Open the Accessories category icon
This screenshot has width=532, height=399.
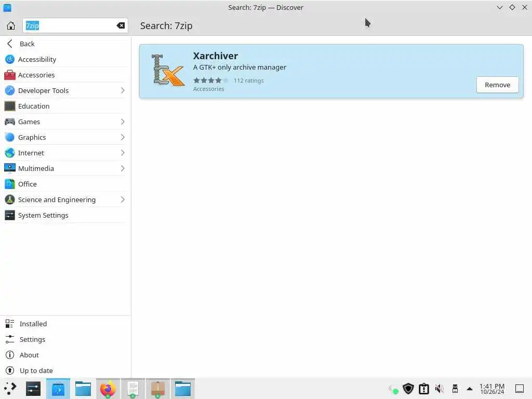click(10, 75)
